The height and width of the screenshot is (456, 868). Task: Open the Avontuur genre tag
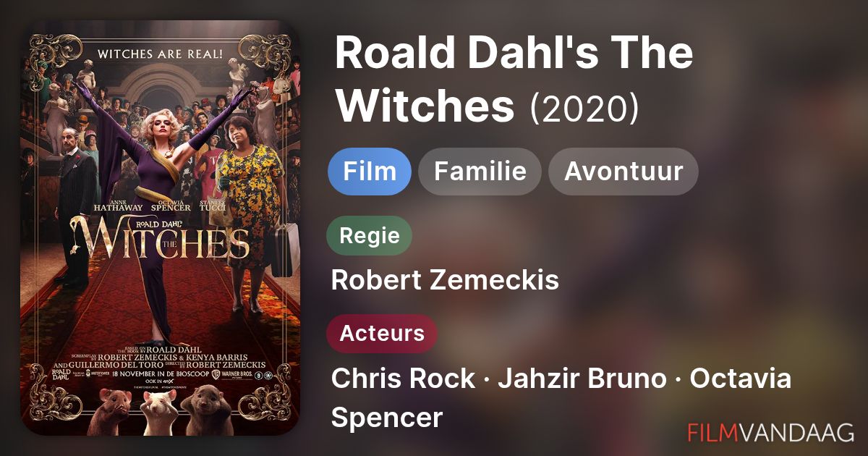coord(623,172)
